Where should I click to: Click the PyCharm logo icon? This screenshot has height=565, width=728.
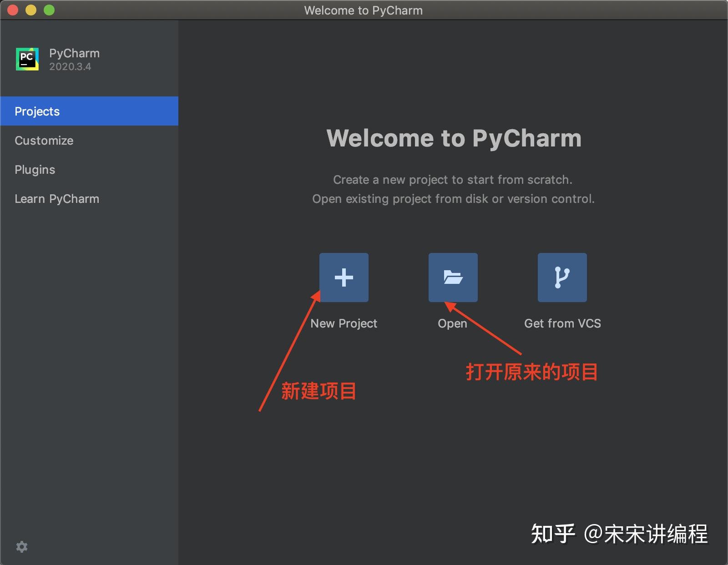coord(27,59)
